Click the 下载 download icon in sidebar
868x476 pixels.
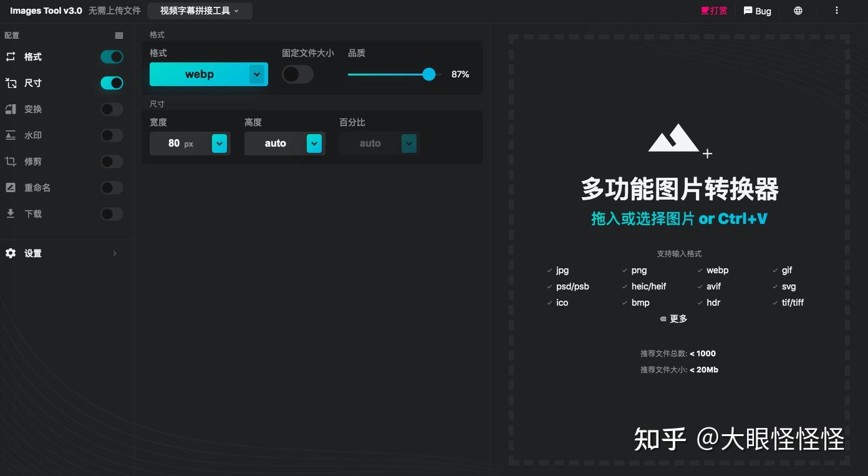click(x=11, y=214)
